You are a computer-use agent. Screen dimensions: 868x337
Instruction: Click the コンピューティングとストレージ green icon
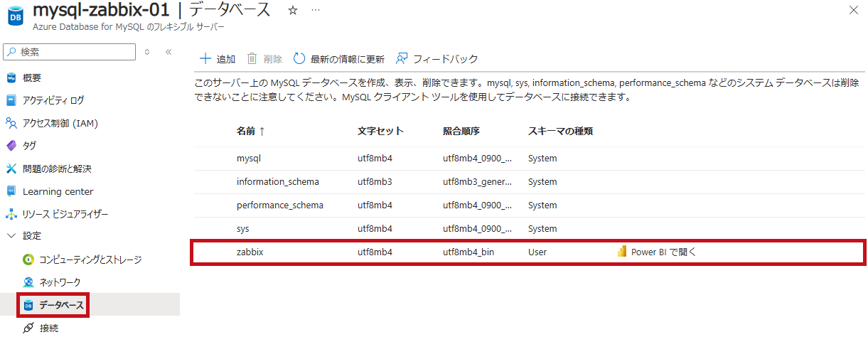tap(28, 260)
